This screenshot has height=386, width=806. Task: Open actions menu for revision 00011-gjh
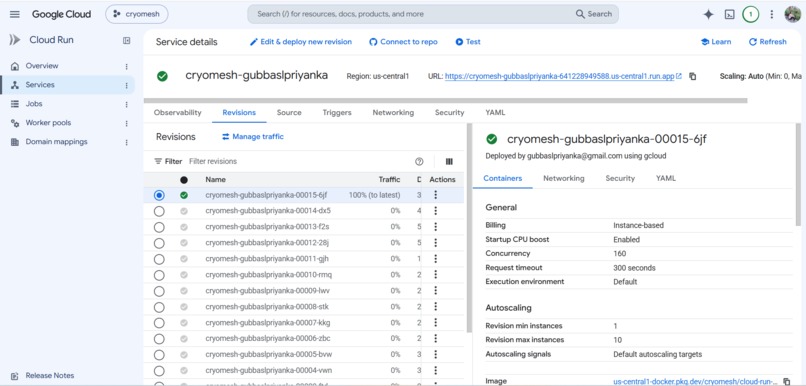435,259
